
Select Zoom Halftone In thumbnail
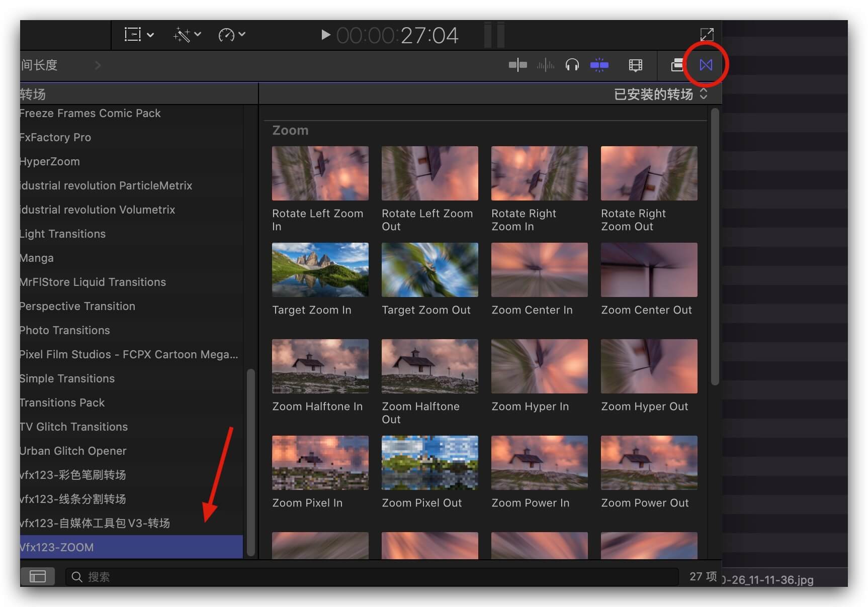click(320, 366)
